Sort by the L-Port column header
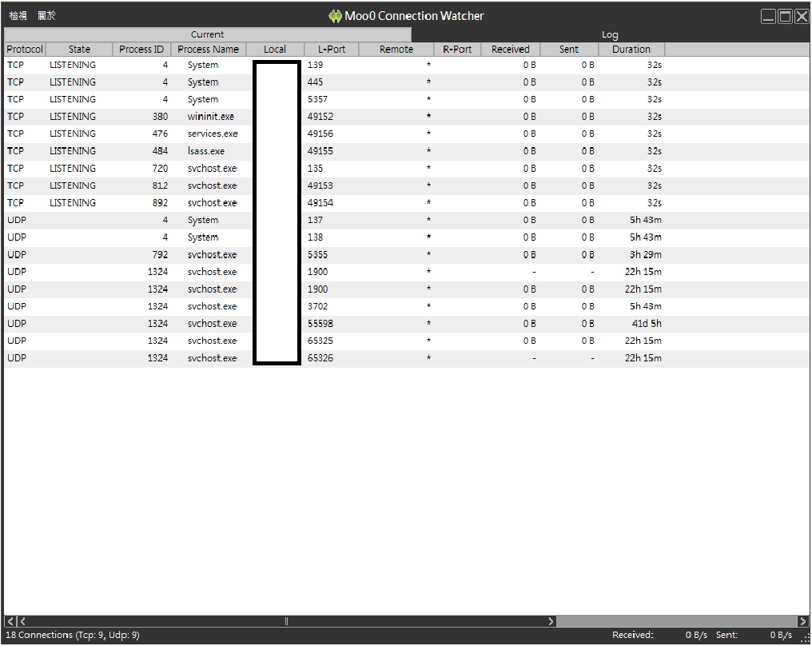Image resolution: width=812 pixels, height=646 pixels. (x=332, y=50)
